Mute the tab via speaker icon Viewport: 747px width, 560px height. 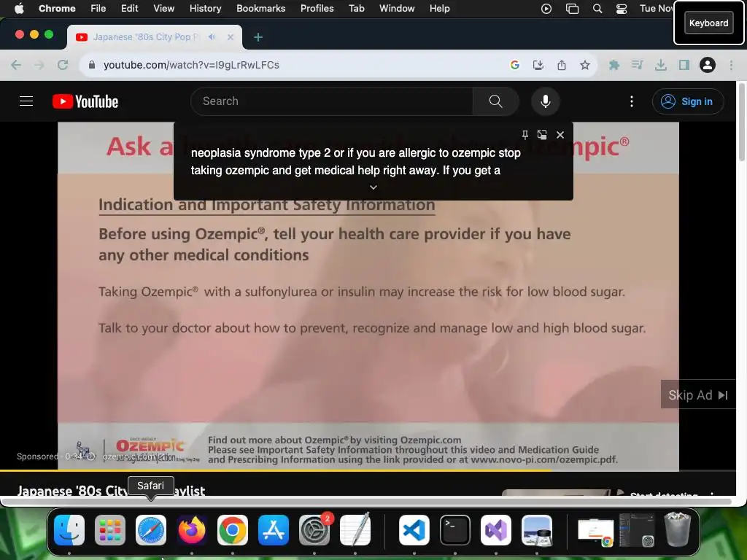212,36
